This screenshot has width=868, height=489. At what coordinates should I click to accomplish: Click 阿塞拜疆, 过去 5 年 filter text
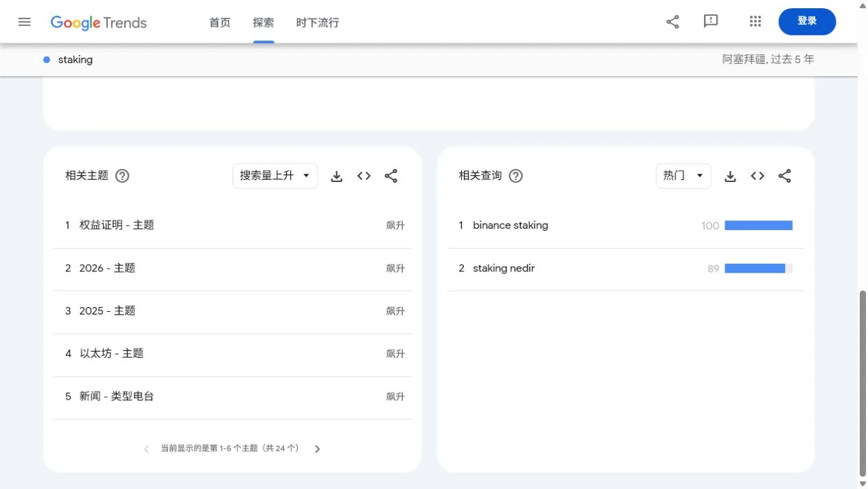(x=768, y=60)
